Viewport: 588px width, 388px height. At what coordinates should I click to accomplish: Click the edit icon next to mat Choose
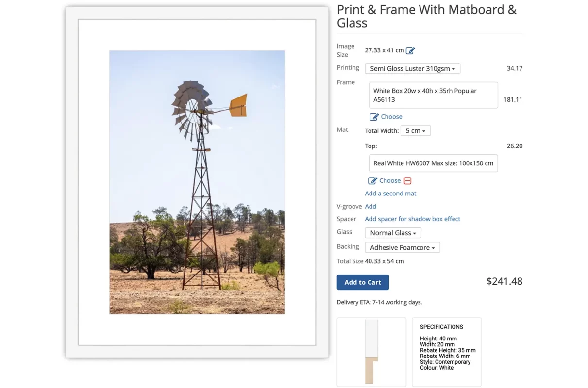point(372,181)
